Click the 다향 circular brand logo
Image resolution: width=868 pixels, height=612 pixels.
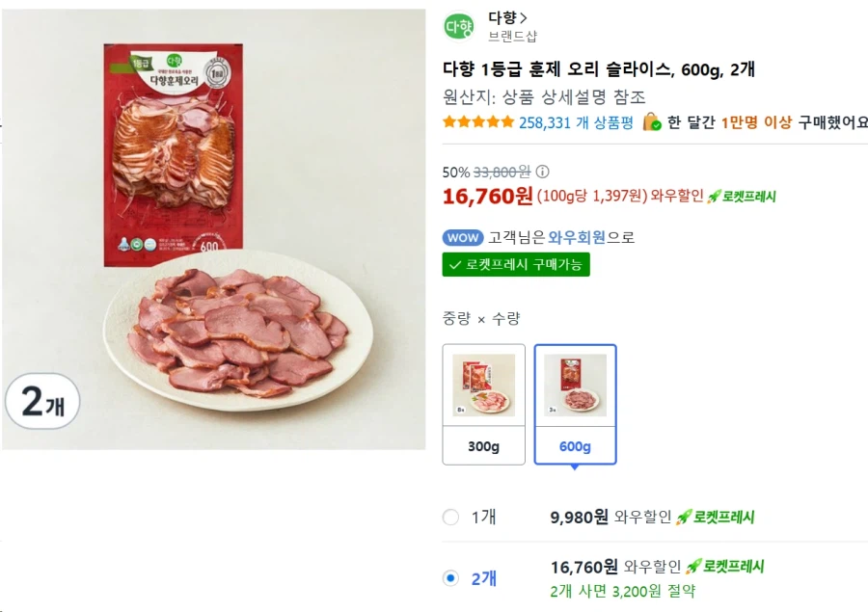click(458, 27)
